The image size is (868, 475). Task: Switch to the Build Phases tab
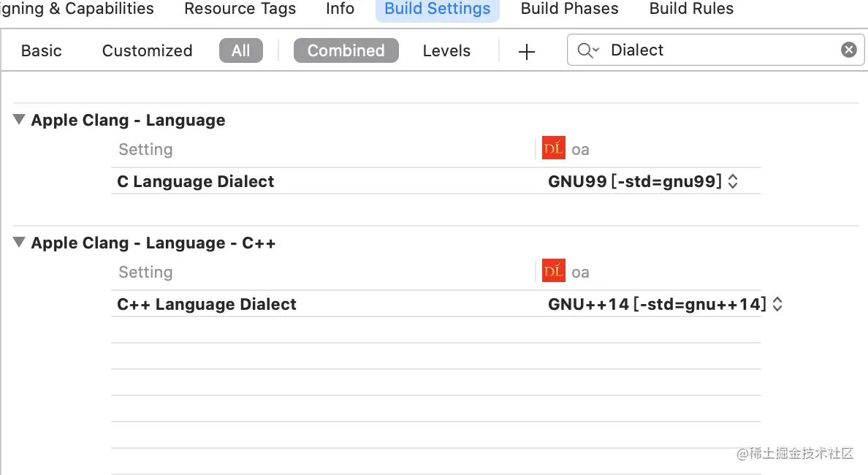pyautogui.click(x=569, y=9)
